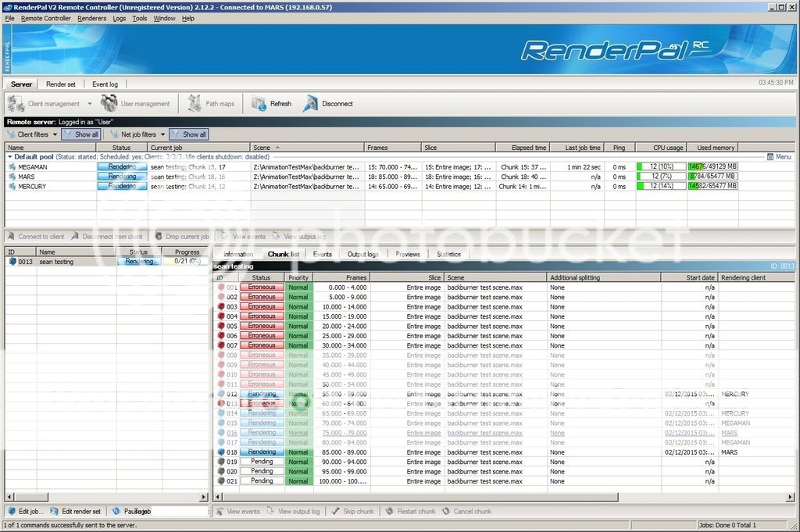The image size is (800, 532).
Task: Click the Rendering client column header
Action: point(756,277)
